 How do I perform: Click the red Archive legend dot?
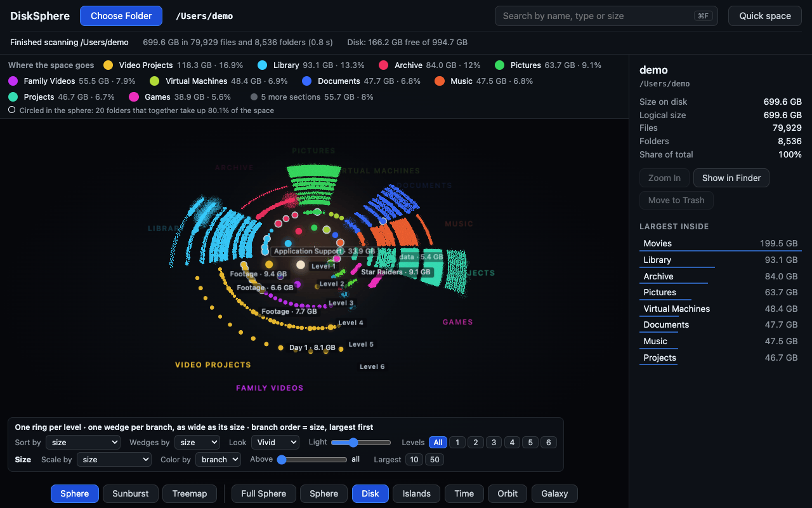(384, 65)
